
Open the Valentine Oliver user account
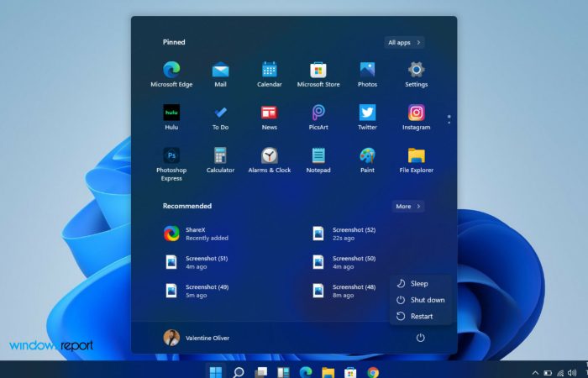tap(197, 338)
